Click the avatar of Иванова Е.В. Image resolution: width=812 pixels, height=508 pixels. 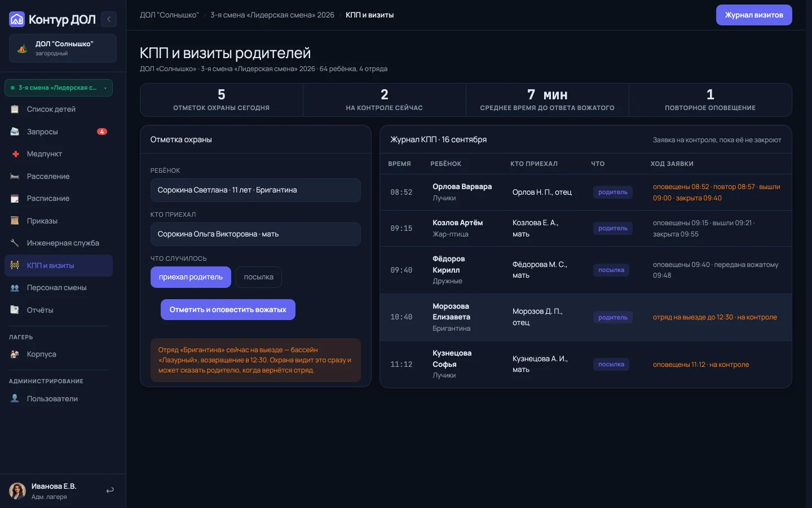(17, 491)
